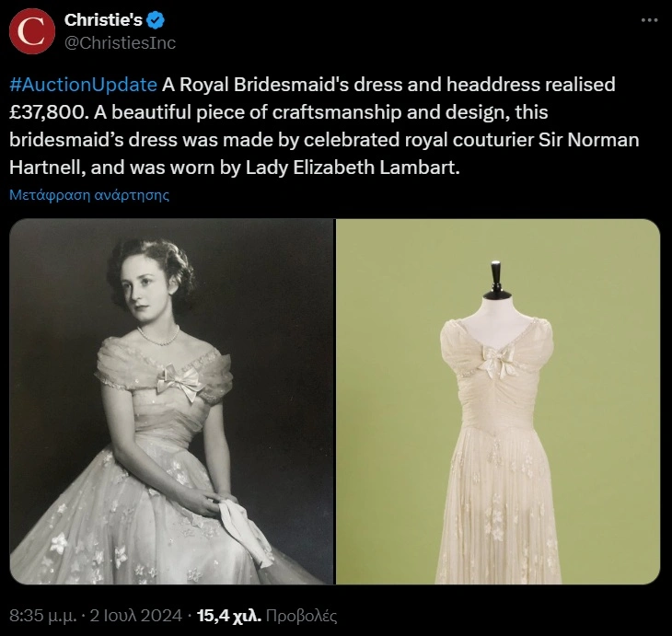
Task: Open the Christie's red profile avatar
Action: pos(32,31)
